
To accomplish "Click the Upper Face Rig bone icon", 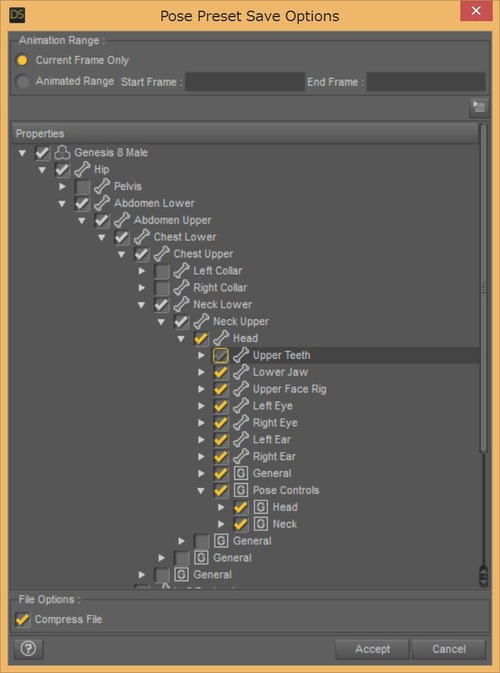I will [x=241, y=389].
